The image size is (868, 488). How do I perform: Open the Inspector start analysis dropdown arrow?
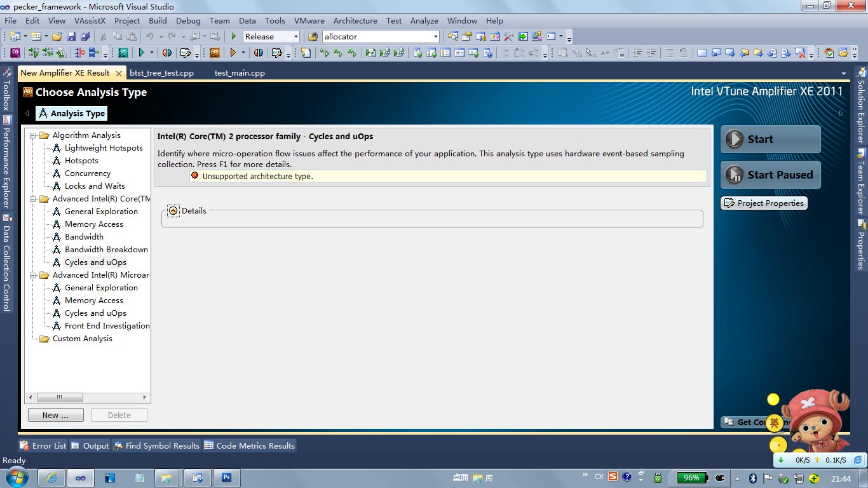point(151,53)
